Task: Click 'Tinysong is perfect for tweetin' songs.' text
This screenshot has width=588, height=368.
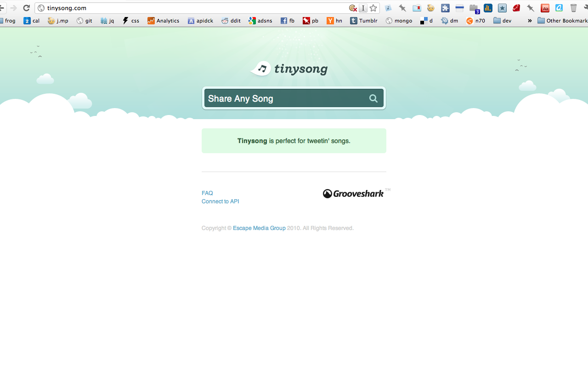Action: pyautogui.click(x=294, y=141)
